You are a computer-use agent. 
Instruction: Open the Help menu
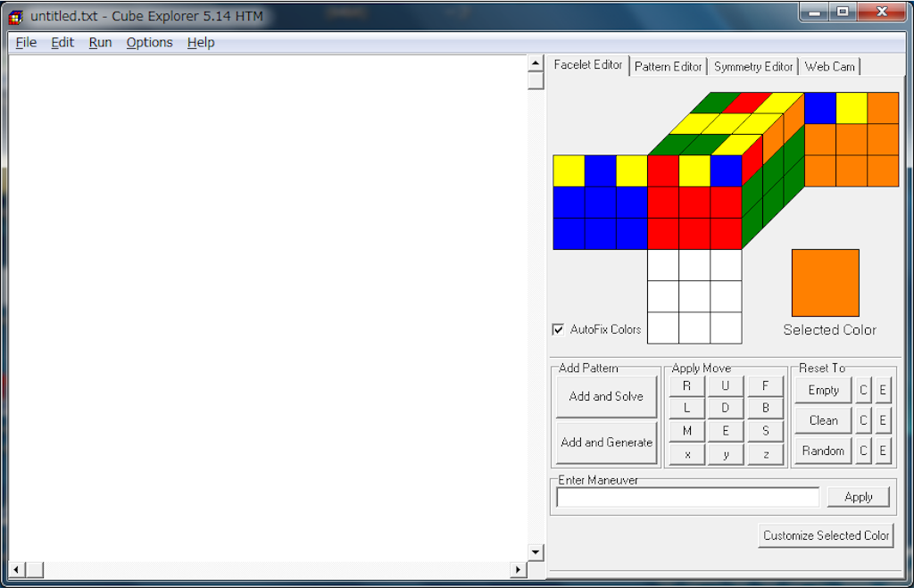point(201,43)
